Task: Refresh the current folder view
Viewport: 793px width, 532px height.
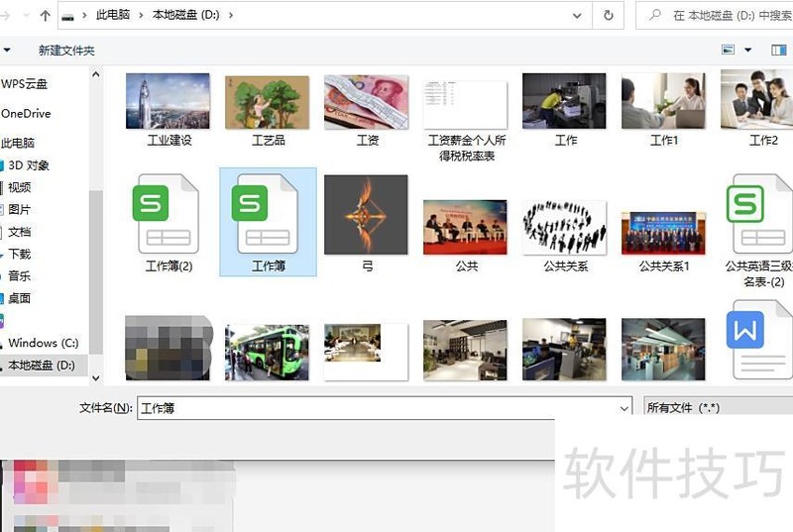Action: (608, 16)
